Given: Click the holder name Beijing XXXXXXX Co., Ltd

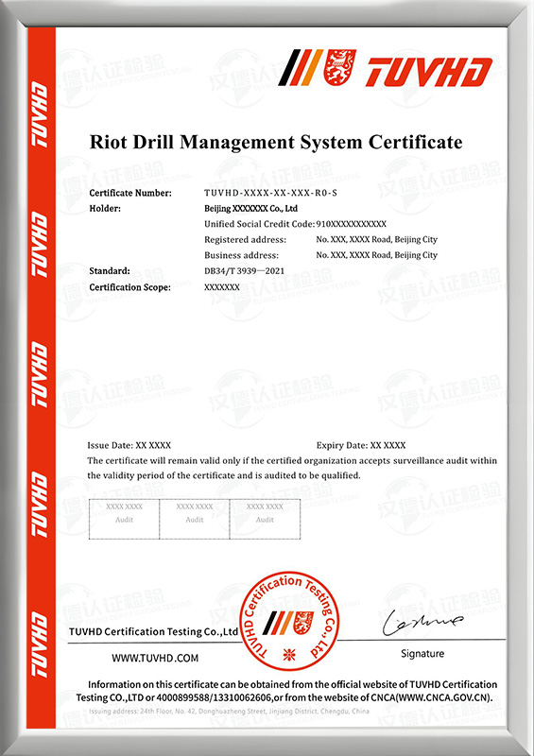Looking at the screenshot, I should (250, 209).
